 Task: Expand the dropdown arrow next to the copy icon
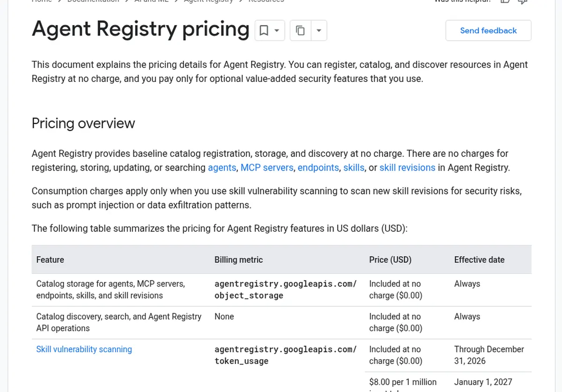319,31
